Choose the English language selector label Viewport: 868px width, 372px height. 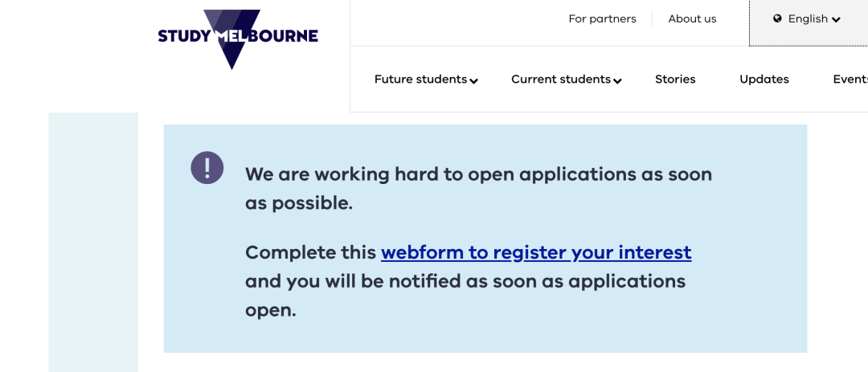point(808,18)
